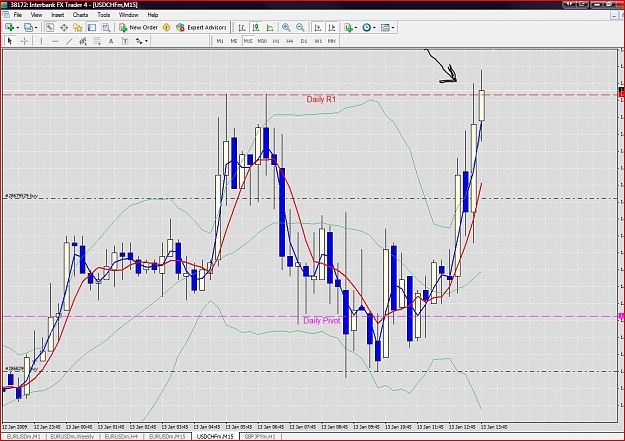Select the Text Label tool
This screenshot has height=441, width=625.
[x=125, y=41]
